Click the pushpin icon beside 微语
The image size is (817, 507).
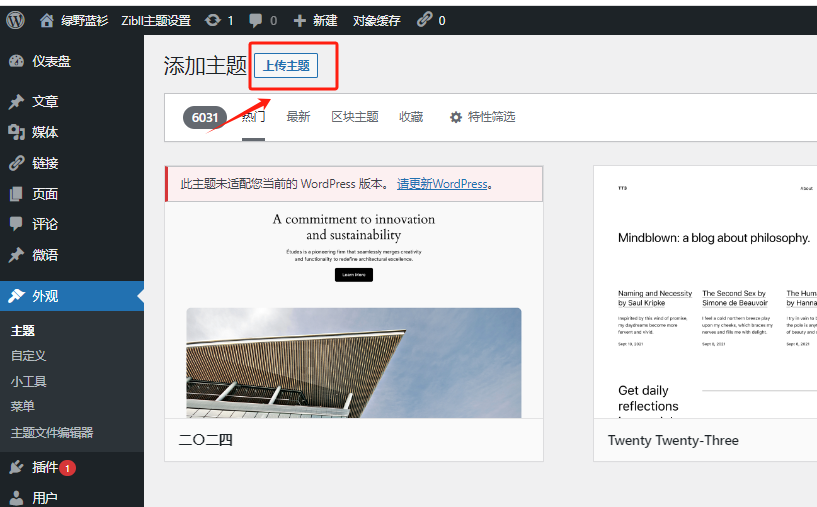pos(16,255)
